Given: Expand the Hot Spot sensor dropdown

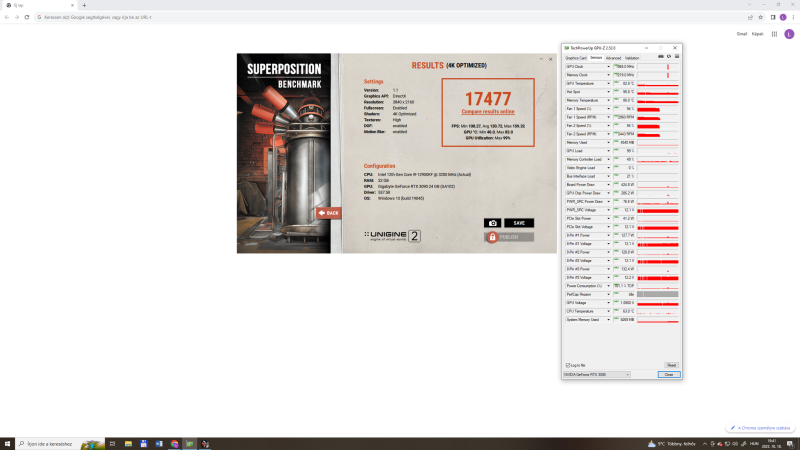Looking at the screenshot, I should 608,92.
